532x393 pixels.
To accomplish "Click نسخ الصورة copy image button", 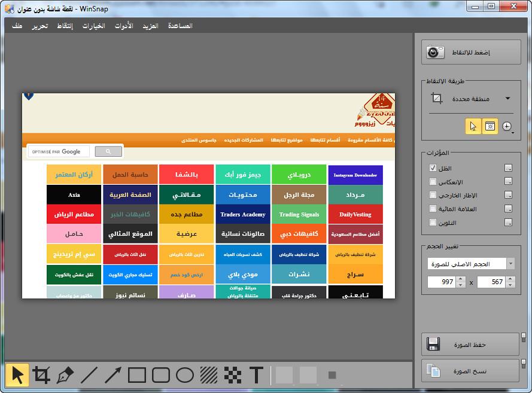I will click(x=470, y=371).
